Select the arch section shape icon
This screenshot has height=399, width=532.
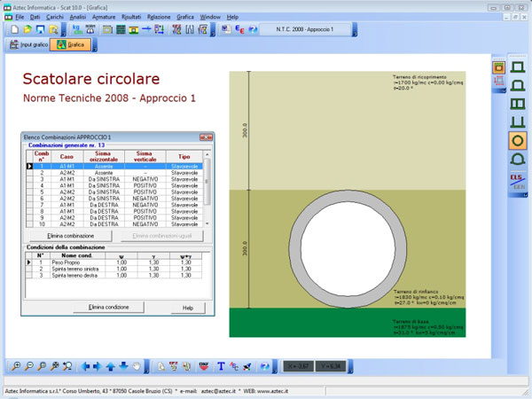pos(518,159)
